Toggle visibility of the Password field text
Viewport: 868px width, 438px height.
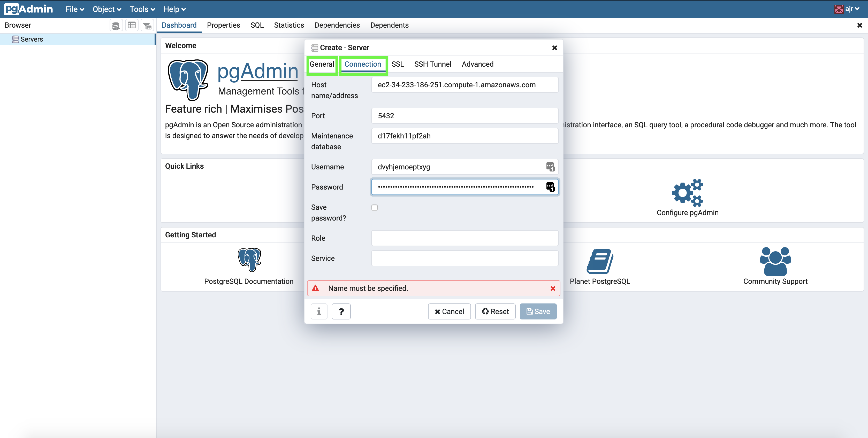click(550, 187)
